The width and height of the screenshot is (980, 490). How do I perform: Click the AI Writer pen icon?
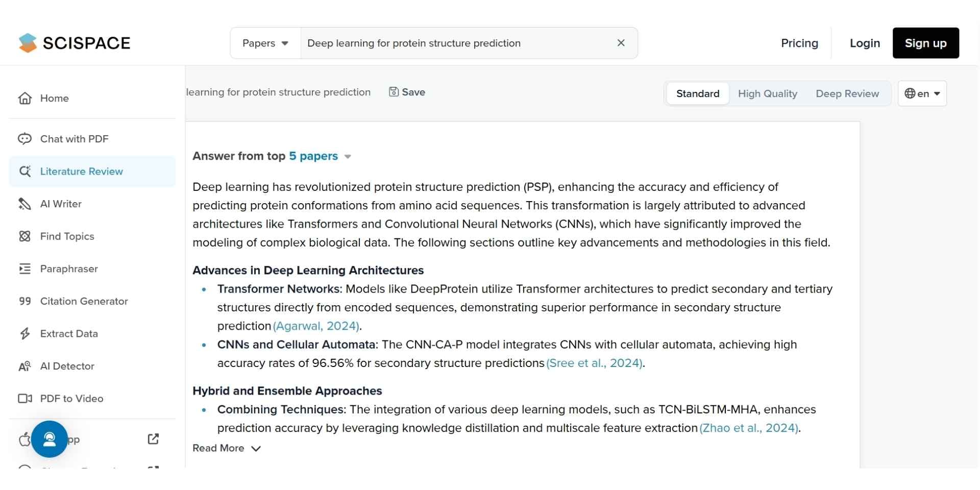click(24, 204)
